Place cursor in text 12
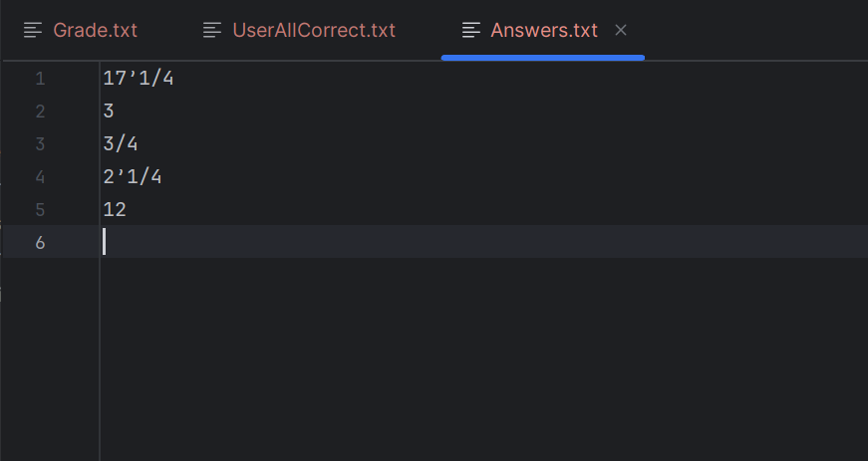This screenshot has width=868, height=461. (115, 209)
